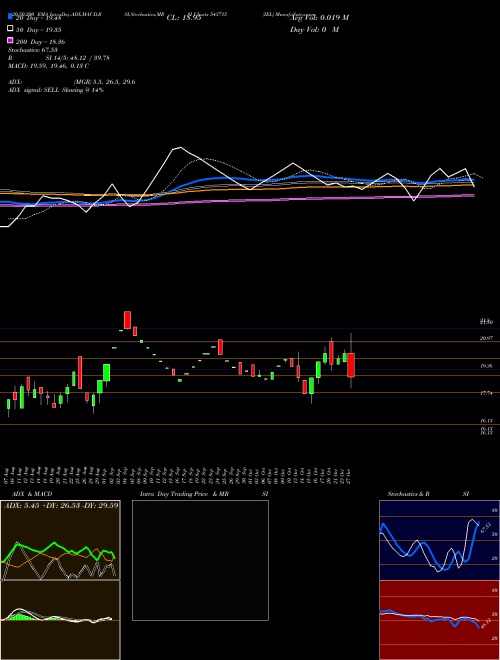Click the 'ADX: 5.45 +DY: 26.53 -DY: 29.59' header
The image size is (500, 660).
coord(61,505)
